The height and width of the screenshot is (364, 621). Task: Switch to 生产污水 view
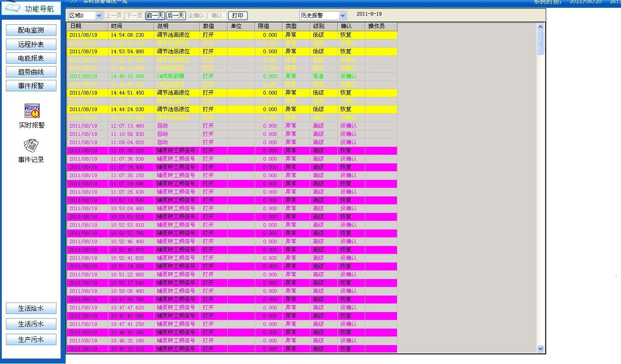tap(31, 339)
